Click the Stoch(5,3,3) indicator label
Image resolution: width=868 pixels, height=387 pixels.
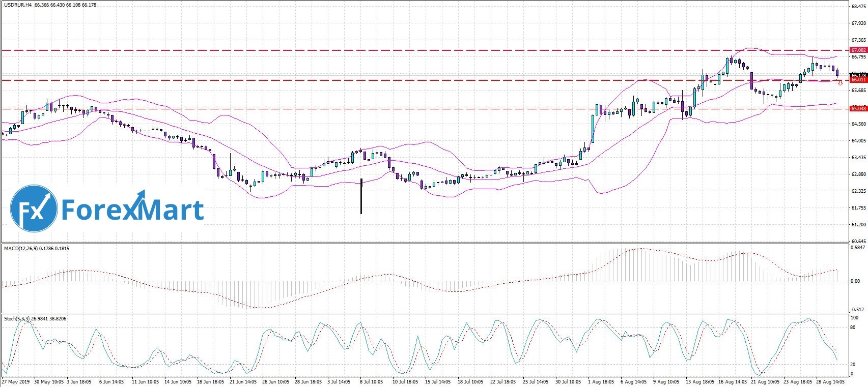(17, 319)
